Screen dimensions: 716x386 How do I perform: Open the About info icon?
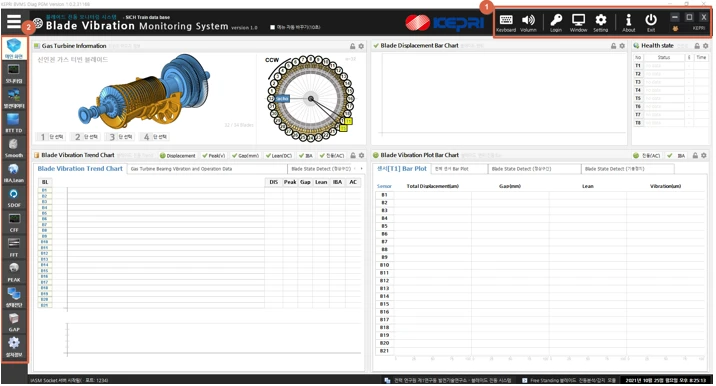coord(628,23)
